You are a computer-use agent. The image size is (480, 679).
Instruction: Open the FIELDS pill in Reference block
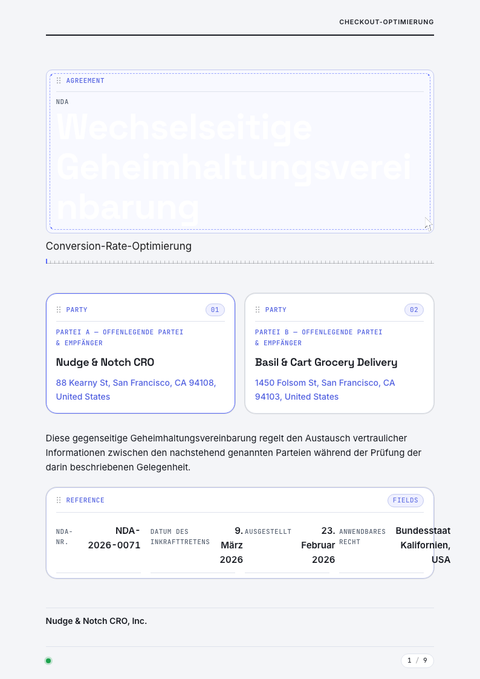pyautogui.click(x=405, y=500)
